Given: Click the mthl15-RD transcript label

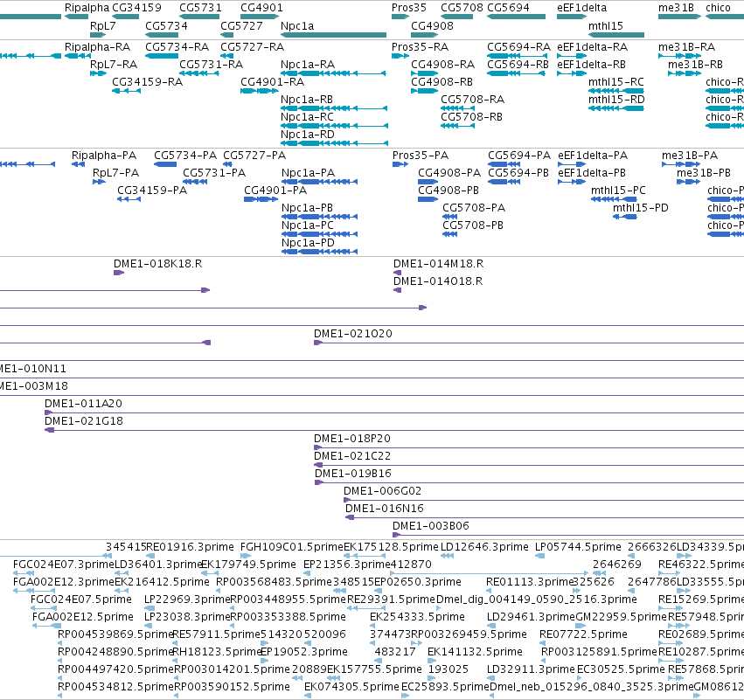Looking at the screenshot, I should (x=616, y=100).
